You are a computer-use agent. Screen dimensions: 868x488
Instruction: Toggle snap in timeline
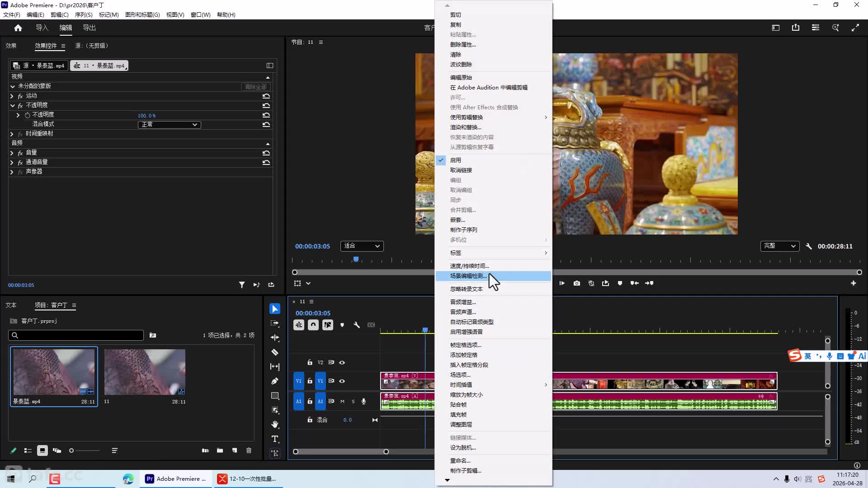pyautogui.click(x=313, y=325)
